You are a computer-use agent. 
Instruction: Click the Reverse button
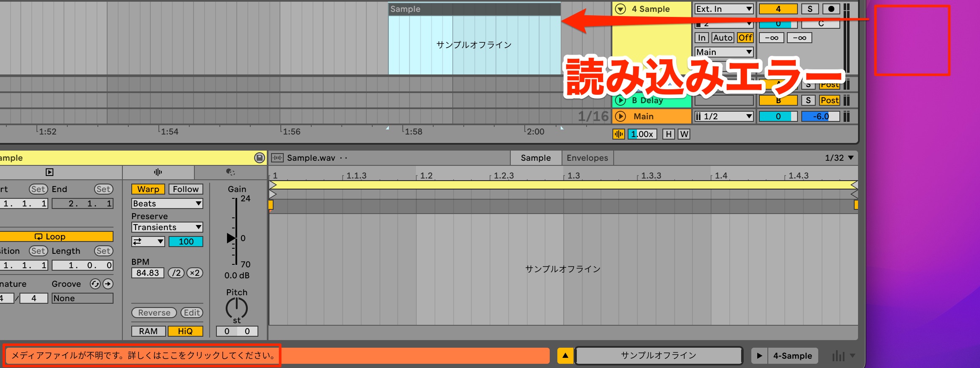(154, 313)
